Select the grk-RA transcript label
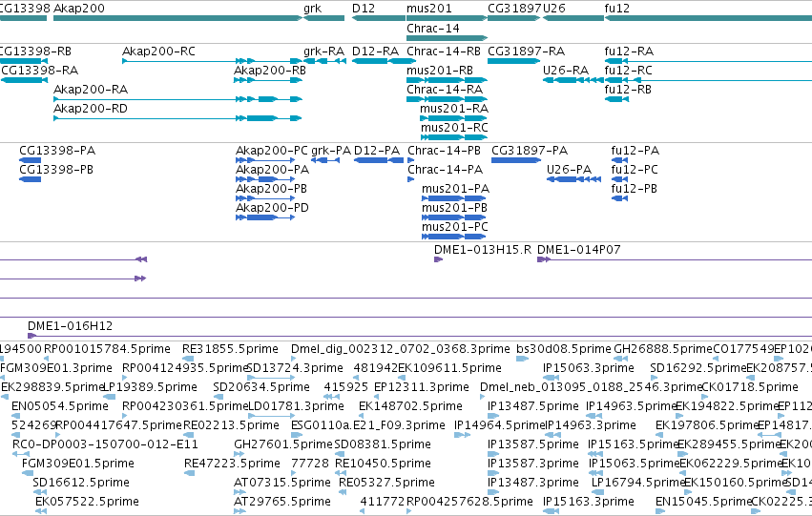 (x=324, y=52)
